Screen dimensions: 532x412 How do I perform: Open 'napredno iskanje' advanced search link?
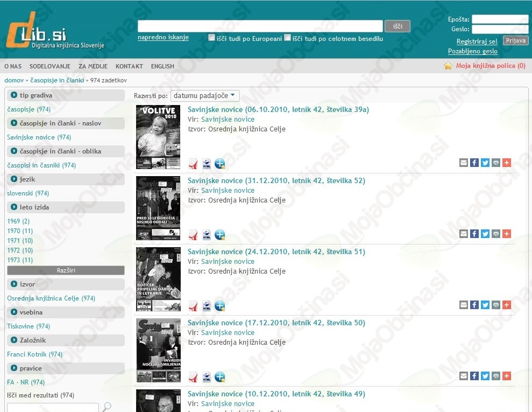pos(163,38)
